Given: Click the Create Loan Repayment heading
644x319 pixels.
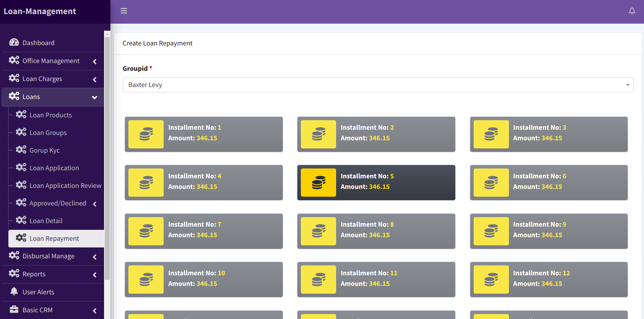Looking at the screenshot, I should pyautogui.click(x=158, y=43).
